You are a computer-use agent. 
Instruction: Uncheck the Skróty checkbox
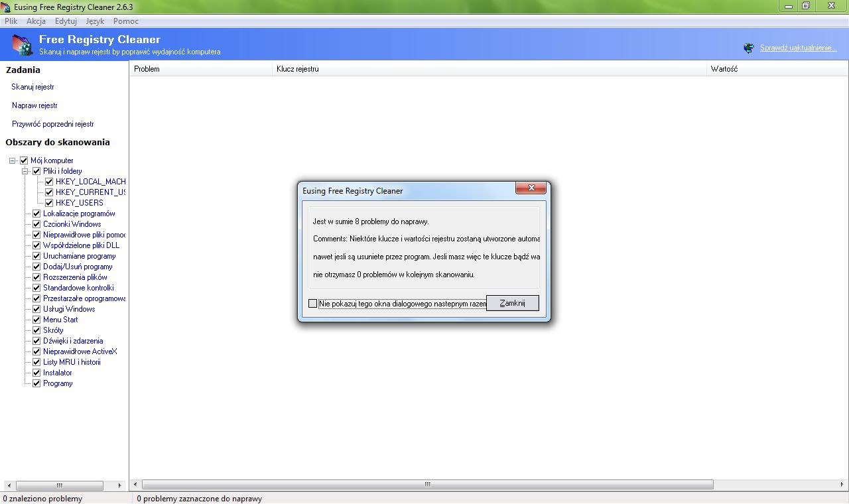pos(36,330)
